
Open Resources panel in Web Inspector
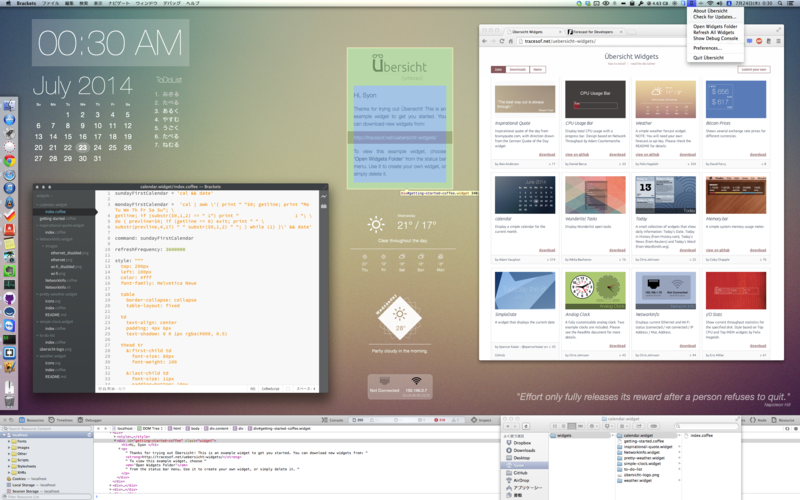[x=31, y=420]
